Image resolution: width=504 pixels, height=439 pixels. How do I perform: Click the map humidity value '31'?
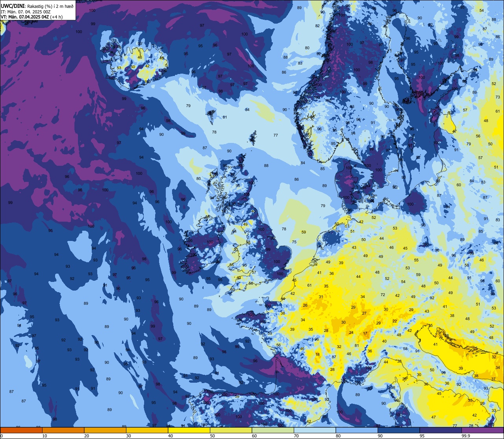tap(321, 297)
